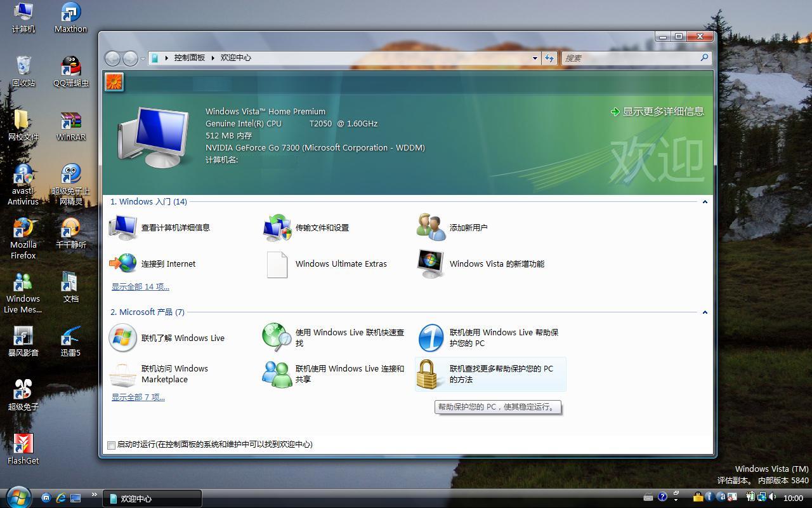
Task: Click the taskbar clock showing 10:00
Action: [x=793, y=498]
